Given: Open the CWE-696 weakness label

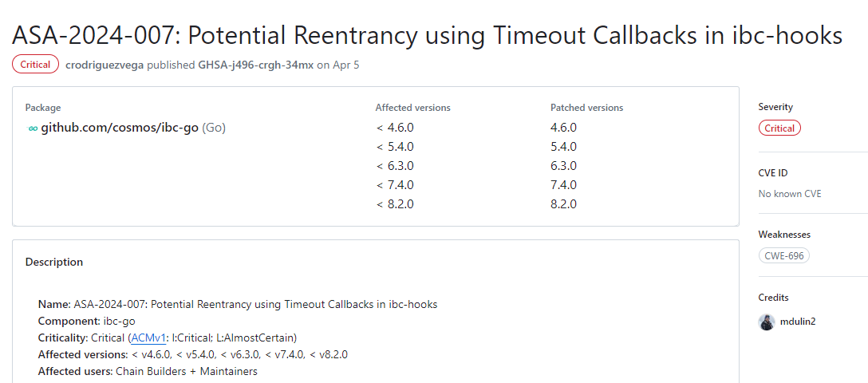Looking at the screenshot, I should (x=783, y=255).
